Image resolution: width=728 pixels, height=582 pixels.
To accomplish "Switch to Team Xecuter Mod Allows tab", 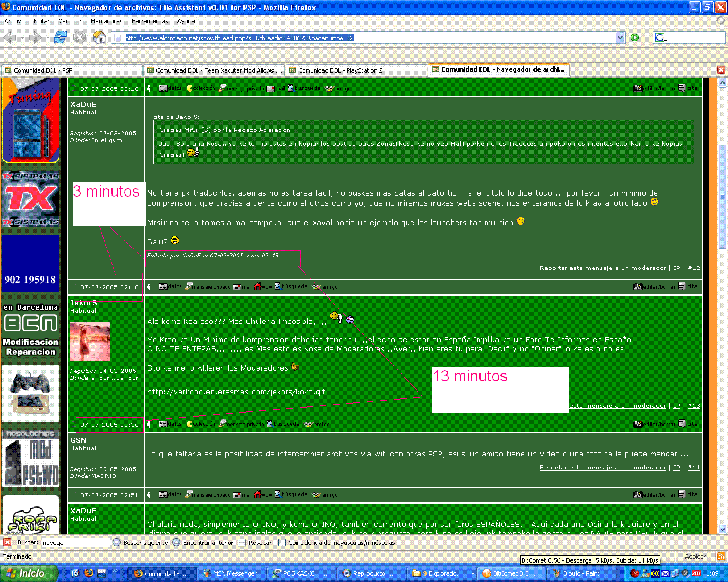I will (x=214, y=70).
